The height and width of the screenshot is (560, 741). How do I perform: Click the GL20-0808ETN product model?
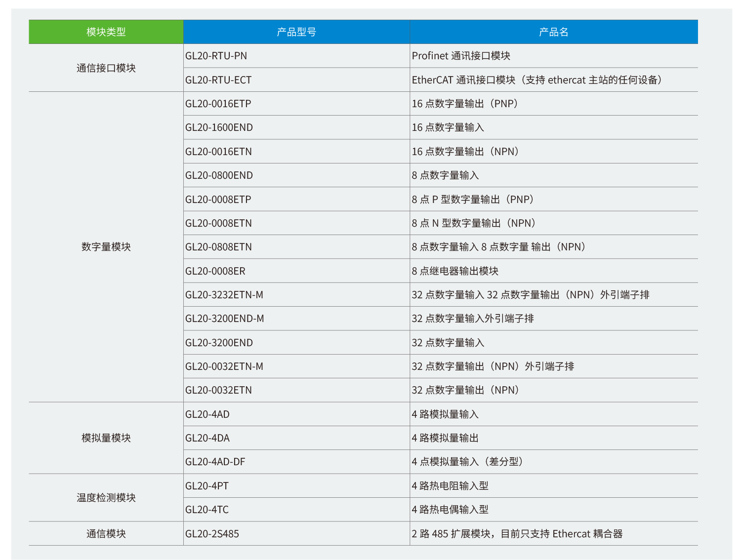[218, 247]
